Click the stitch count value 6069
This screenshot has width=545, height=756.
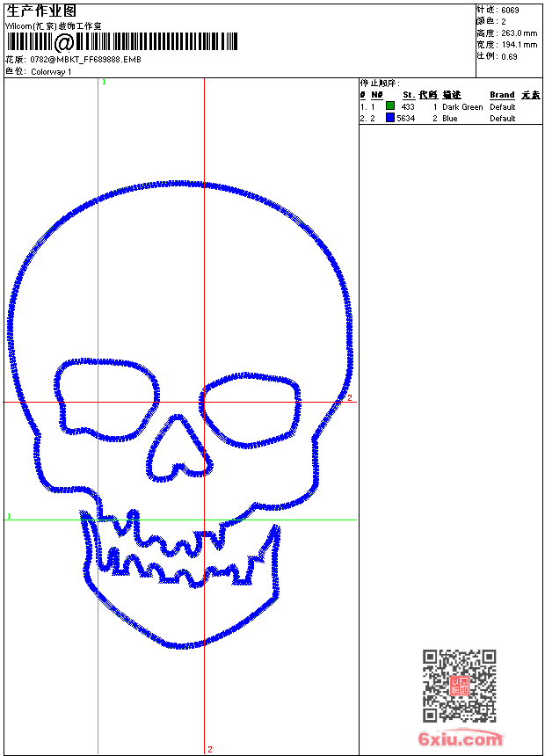click(x=510, y=11)
